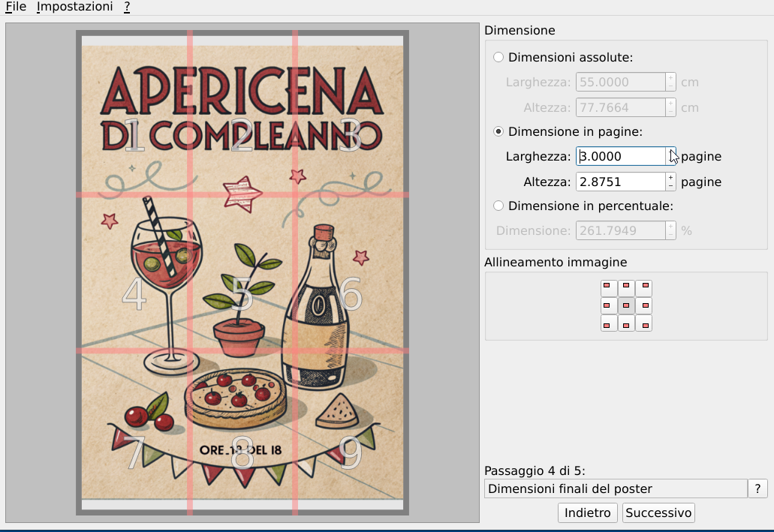774x532 pixels.
Task: Align image to the bottom-left corner
Action: click(x=607, y=323)
